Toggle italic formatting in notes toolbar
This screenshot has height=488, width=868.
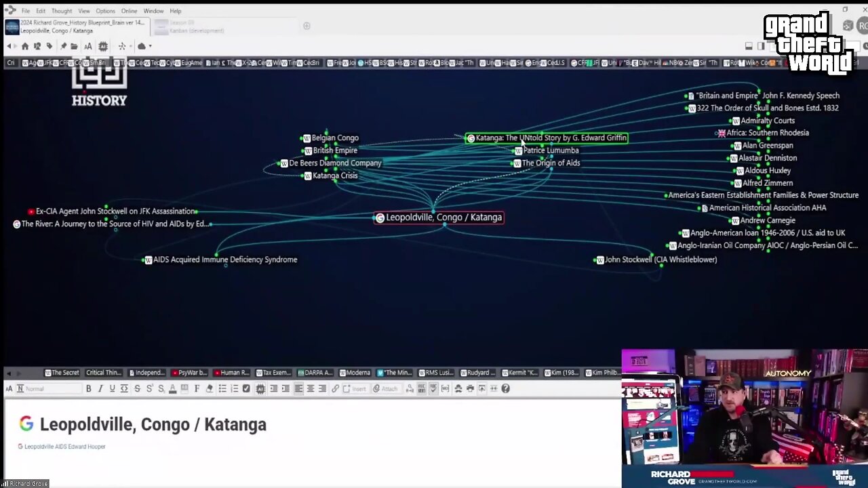100,388
